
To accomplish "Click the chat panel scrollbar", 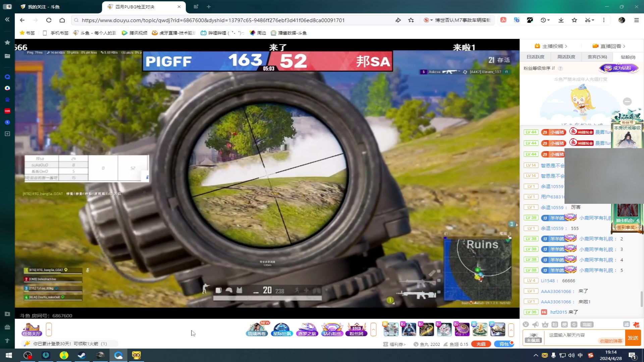I will coord(642,298).
